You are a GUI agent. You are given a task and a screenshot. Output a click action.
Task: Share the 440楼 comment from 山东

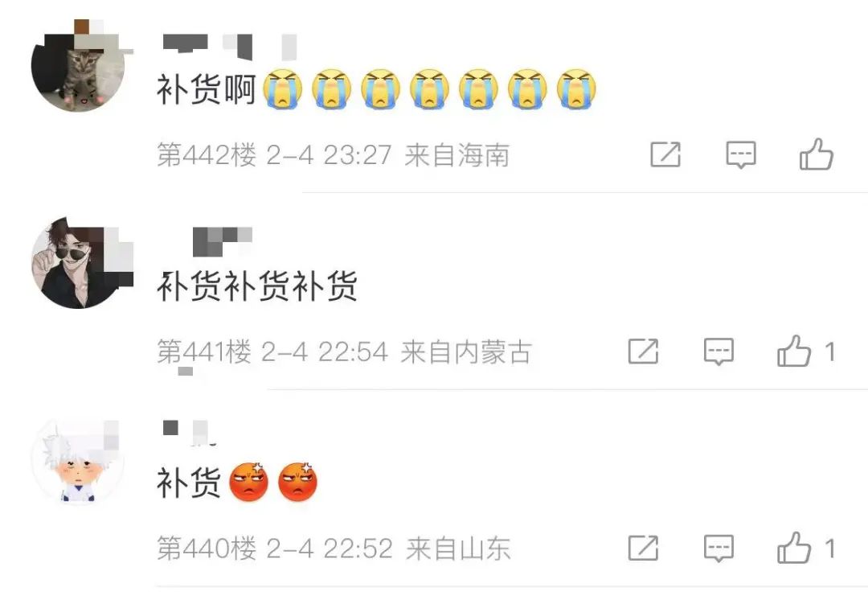[x=643, y=548]
